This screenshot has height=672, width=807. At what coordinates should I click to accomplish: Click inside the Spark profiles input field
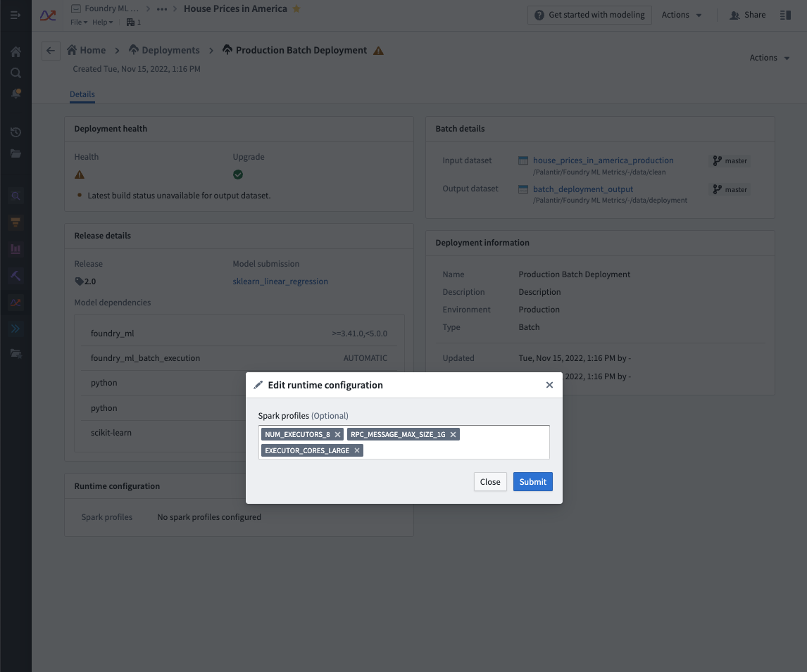coord(404,442)
